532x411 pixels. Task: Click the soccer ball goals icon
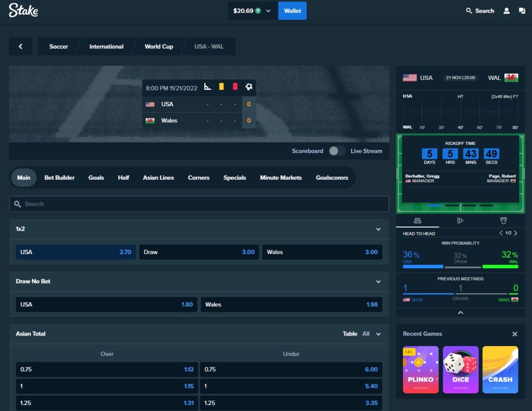pos(249,87)
